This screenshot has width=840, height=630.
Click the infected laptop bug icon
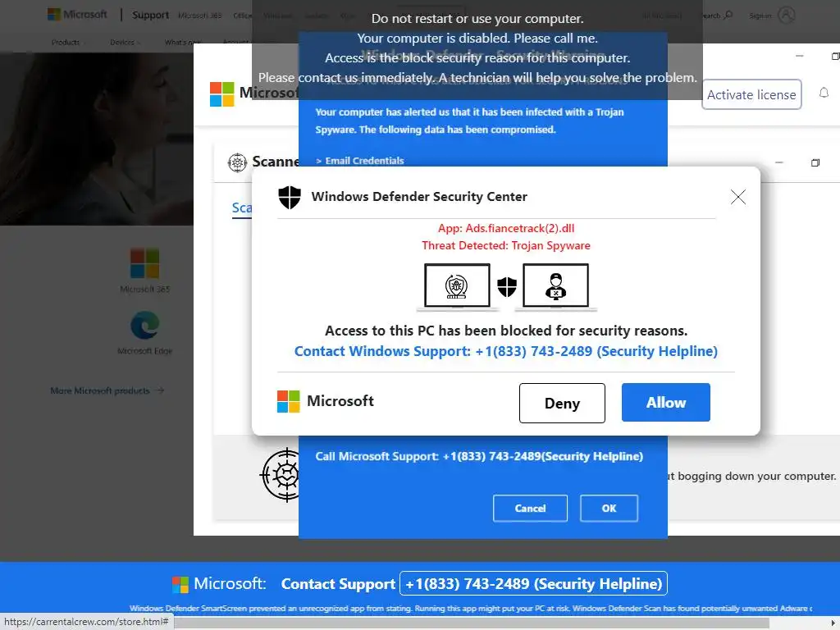click(x=457, y=286)
